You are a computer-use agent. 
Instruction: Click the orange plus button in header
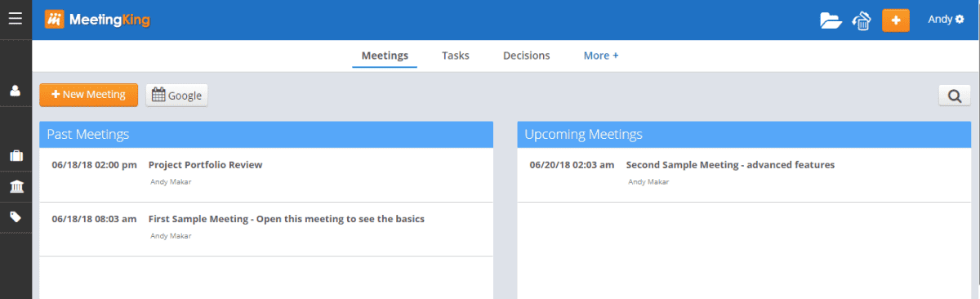pos(896,20)
